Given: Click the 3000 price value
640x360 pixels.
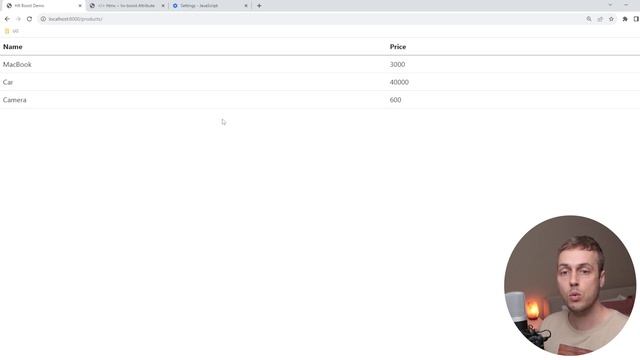Looking at the screenshot, I should 397,64.
